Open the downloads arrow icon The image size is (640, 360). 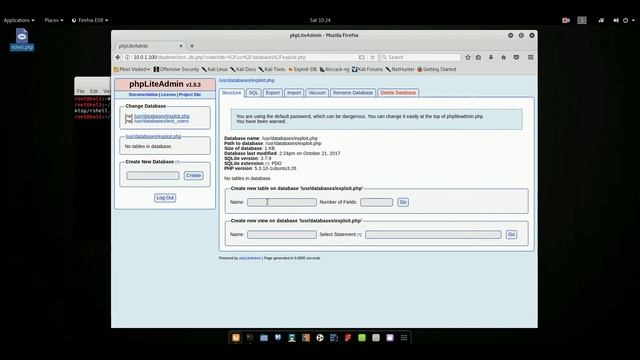[x=491, y=58]
